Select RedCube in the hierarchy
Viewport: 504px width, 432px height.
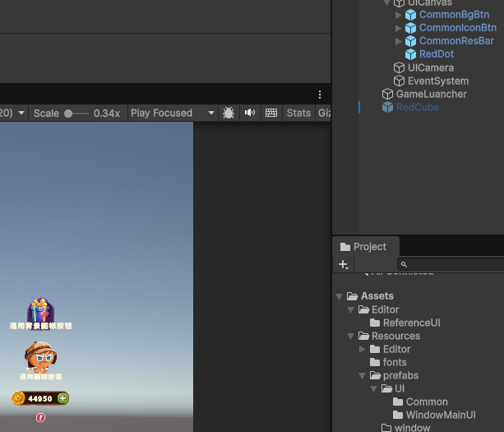pyautogui.click(x=418, y=108)
